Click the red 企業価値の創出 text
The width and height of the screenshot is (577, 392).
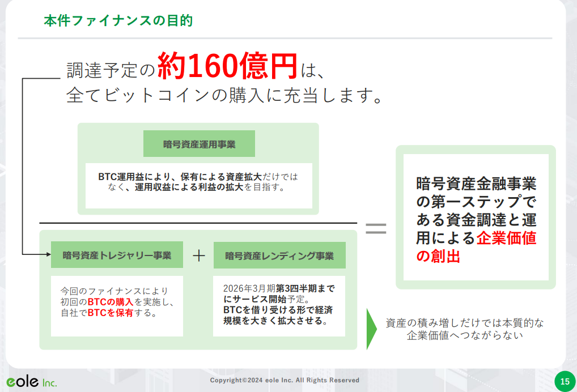coord(476,247)
